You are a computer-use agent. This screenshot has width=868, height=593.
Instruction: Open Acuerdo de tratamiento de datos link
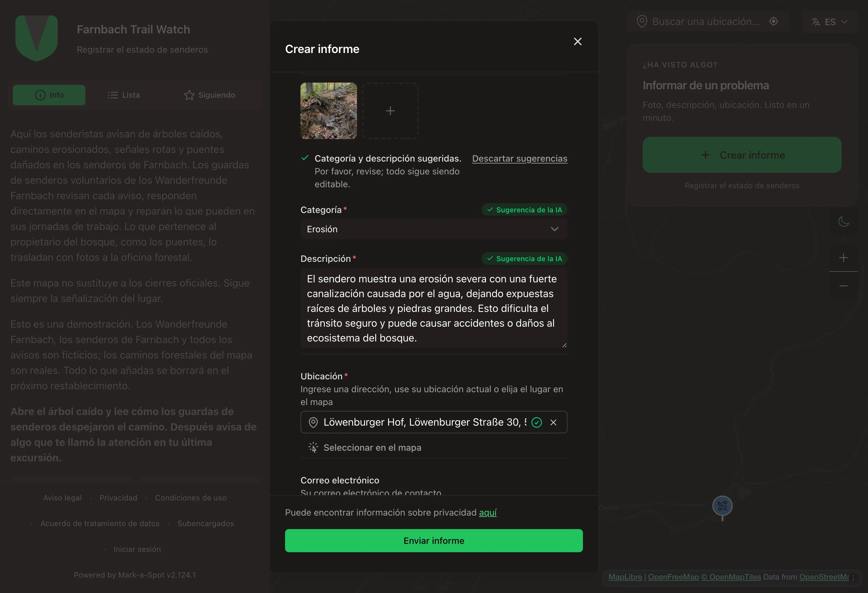[100, 524]
